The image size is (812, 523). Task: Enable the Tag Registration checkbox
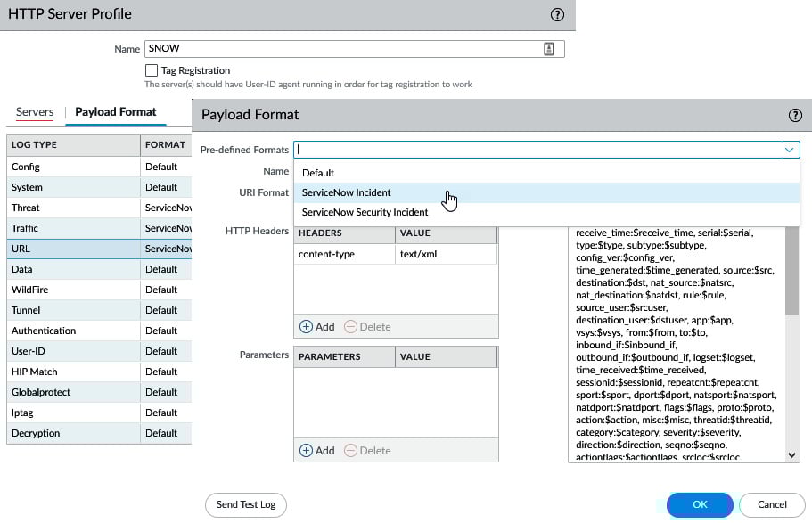coord(152,70)
